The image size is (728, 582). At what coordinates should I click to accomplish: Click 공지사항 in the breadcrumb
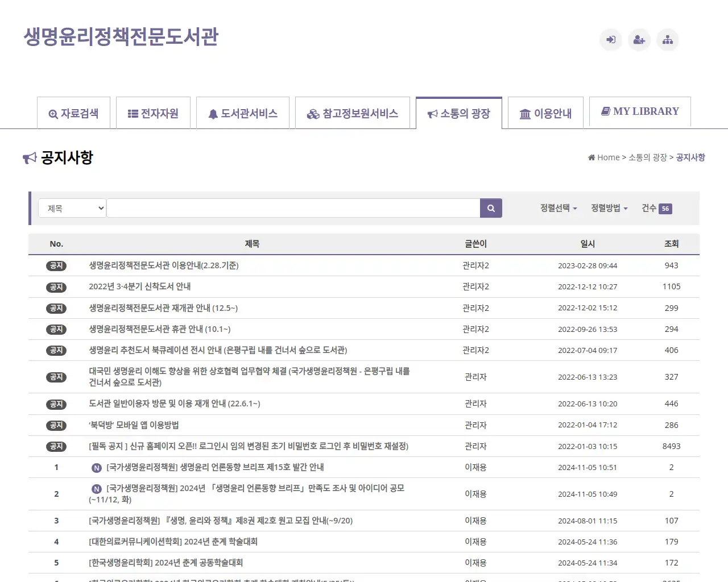click(x=690, y=157)
